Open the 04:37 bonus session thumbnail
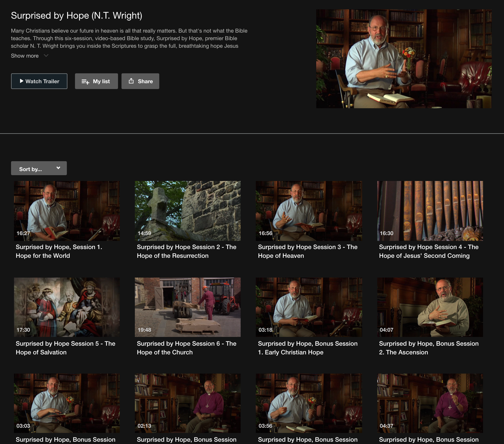This screenshot has width=504, height=444. pos(430,403)
